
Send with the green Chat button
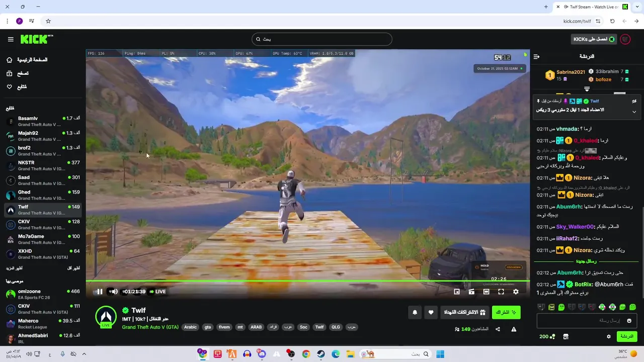click(626, 336)
